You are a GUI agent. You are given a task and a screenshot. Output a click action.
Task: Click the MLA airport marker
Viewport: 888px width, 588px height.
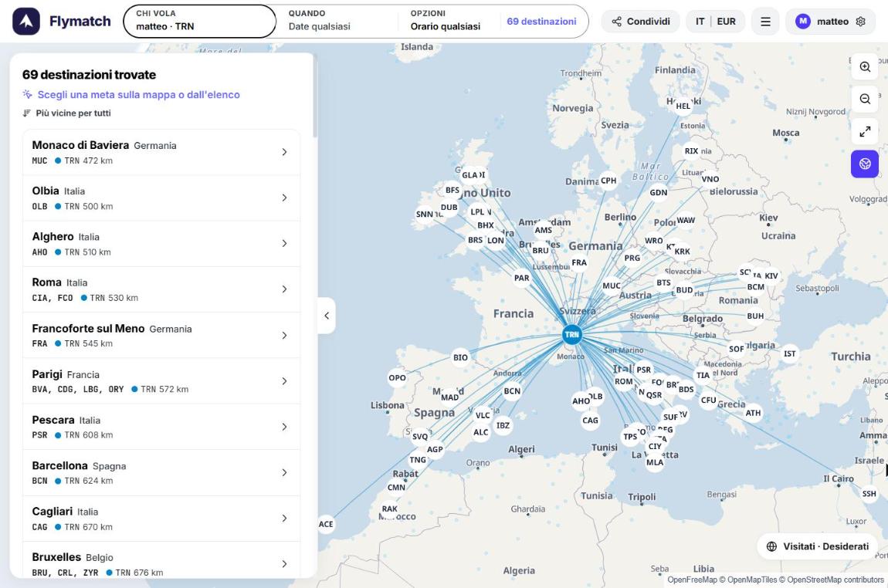655,462
